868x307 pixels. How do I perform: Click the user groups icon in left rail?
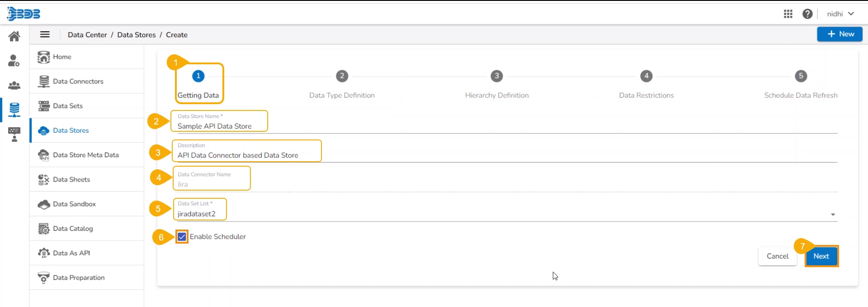(x=14, y=85)
